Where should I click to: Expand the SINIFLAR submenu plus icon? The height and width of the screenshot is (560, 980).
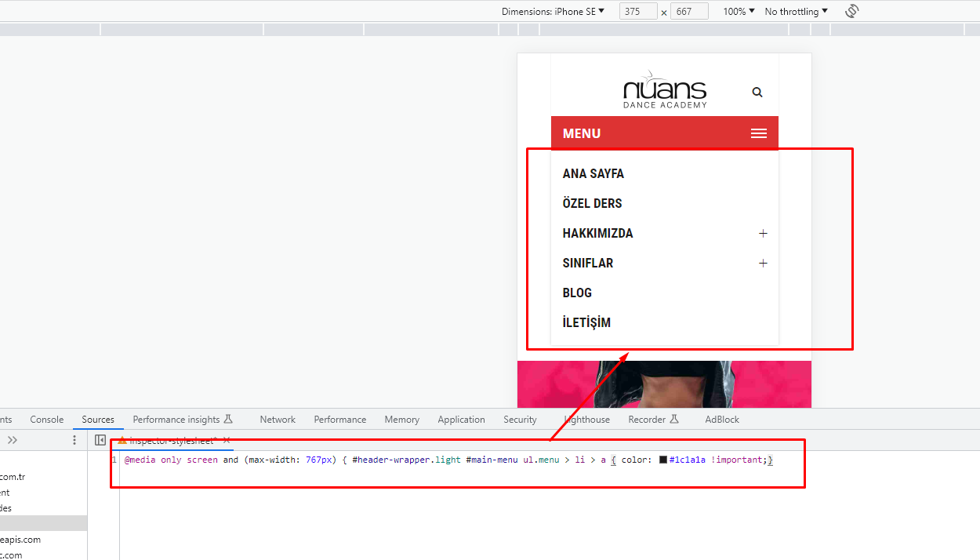[763, 264]
